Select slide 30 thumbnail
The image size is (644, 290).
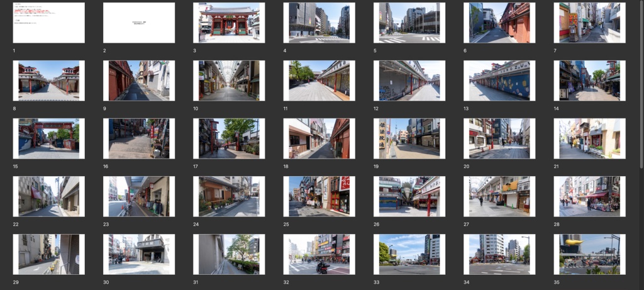pyautogui.click(x=139, y=255)
